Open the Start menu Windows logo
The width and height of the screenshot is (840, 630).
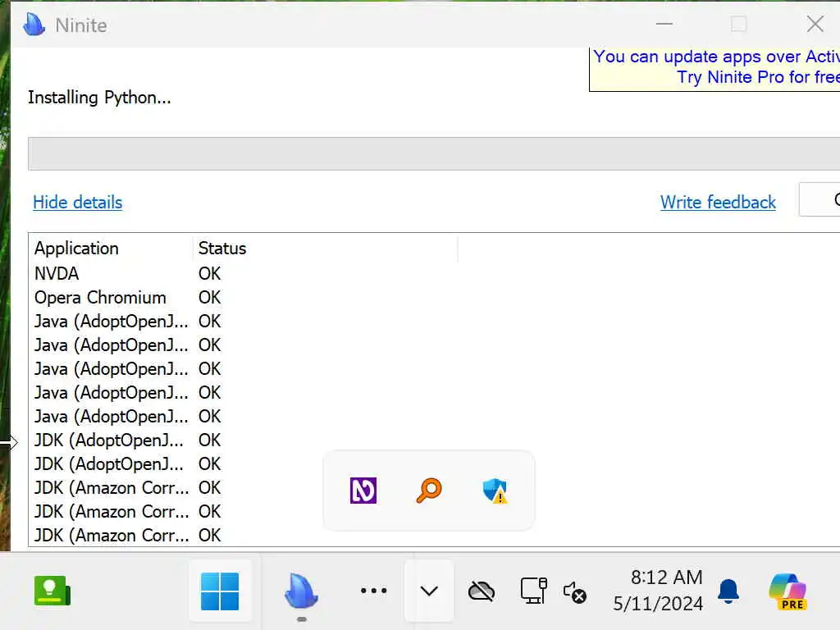[220, 591]
